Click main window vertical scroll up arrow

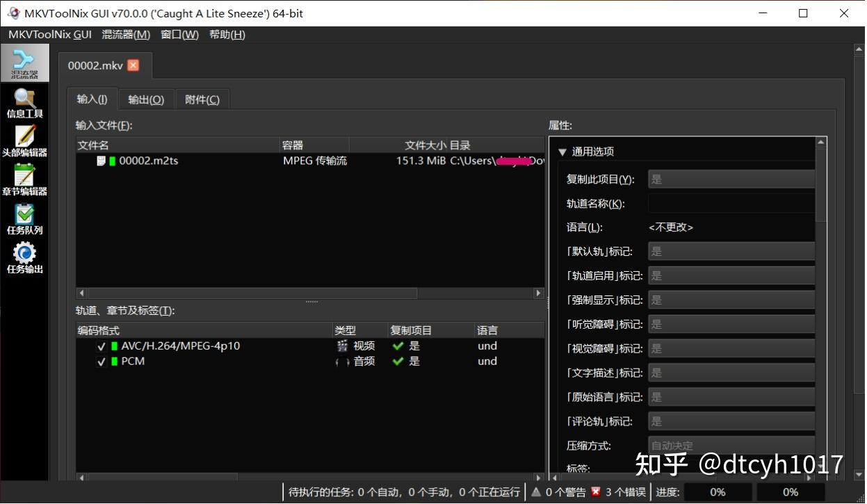[859, 49]
